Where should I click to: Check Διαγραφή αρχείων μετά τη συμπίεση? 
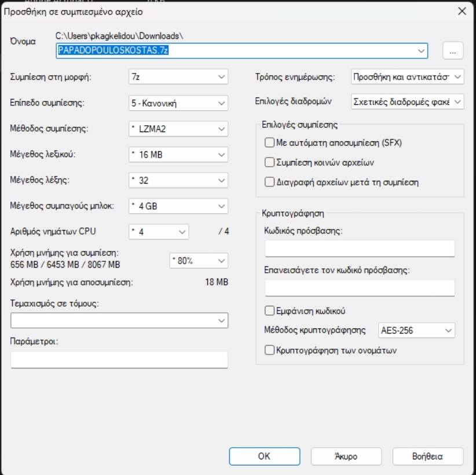tap(269, 182)
